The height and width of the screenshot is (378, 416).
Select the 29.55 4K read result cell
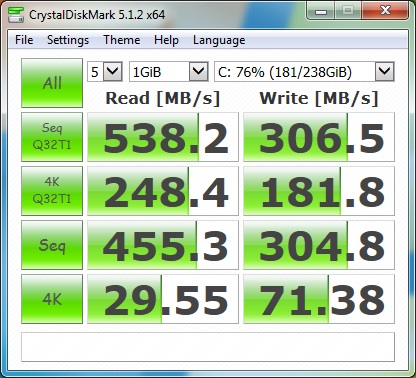163,299
